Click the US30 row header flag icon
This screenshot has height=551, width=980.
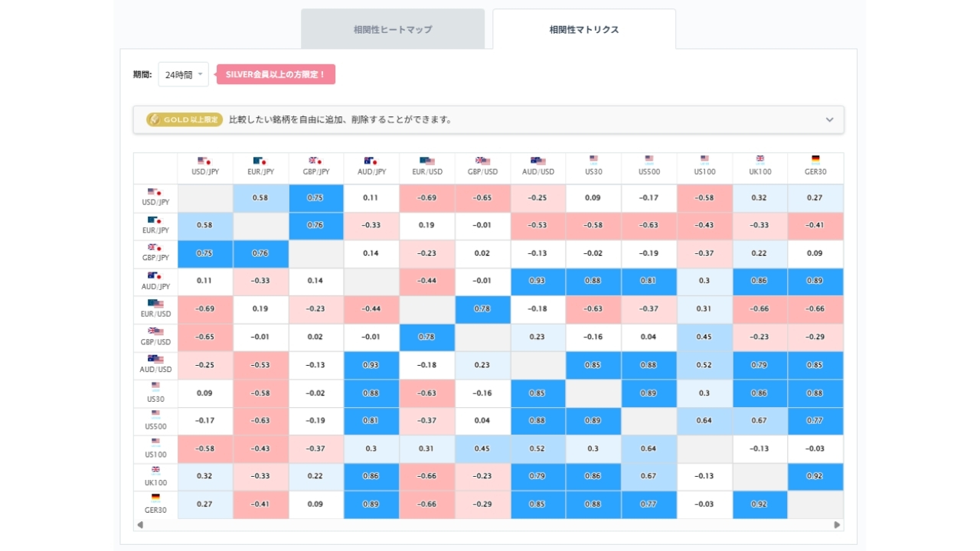[155, 387]
